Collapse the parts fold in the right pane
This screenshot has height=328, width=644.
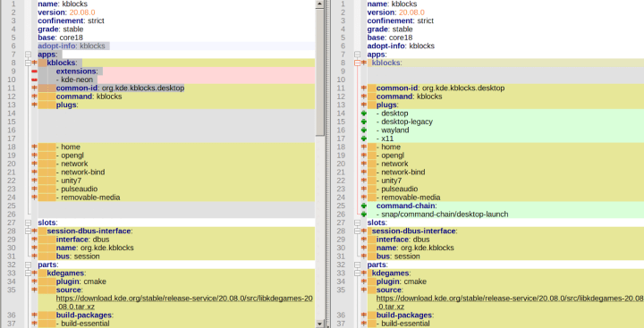click(357, 265)
